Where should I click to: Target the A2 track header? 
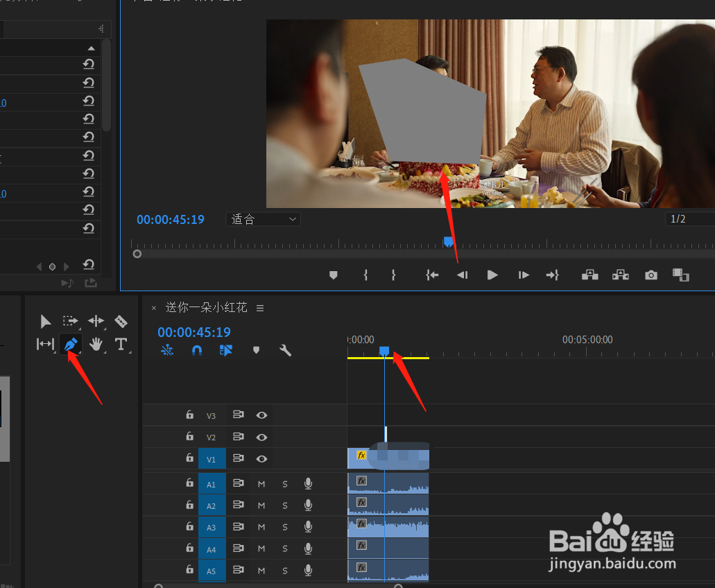point(212,505)
